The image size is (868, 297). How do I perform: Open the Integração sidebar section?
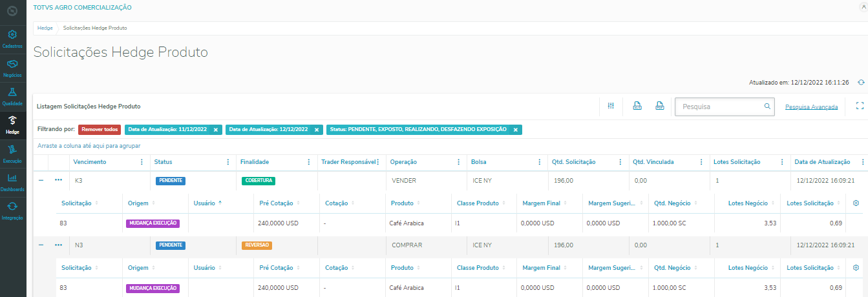click(13, 210)
